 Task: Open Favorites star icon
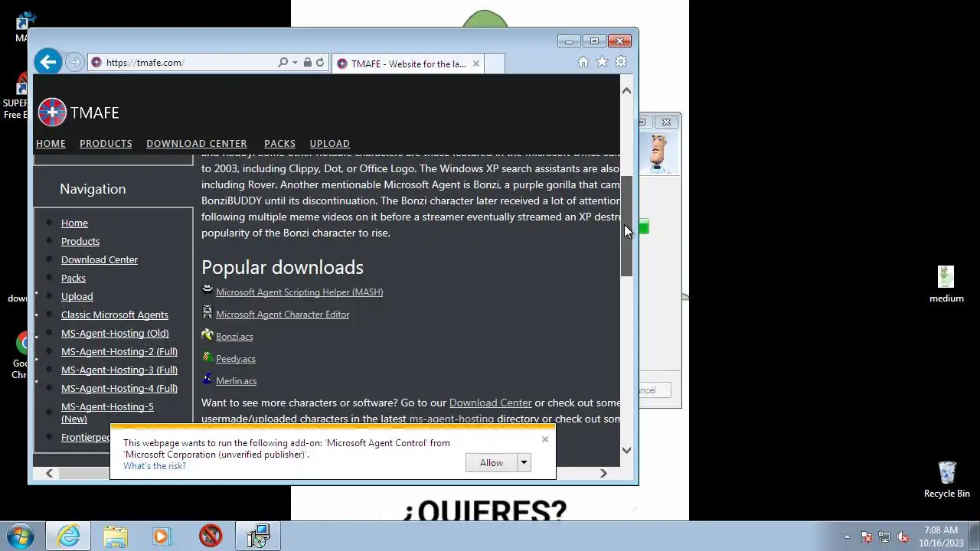point(602,62)
